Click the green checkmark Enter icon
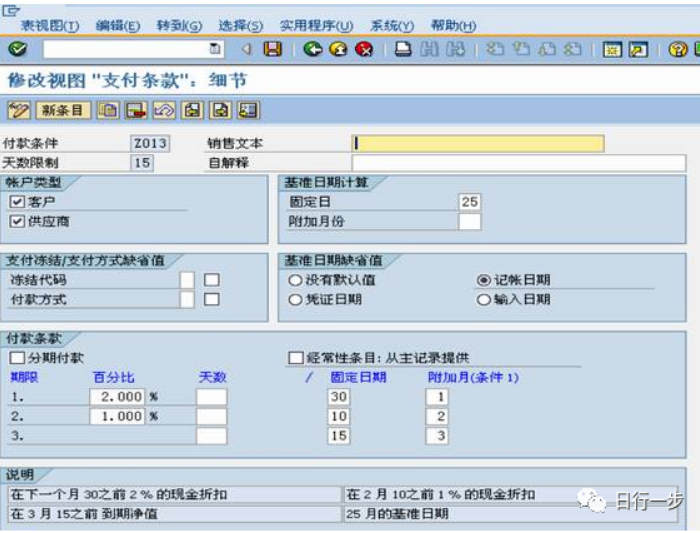The width and height of the screenshot is (700, 533). coord(18,48)
